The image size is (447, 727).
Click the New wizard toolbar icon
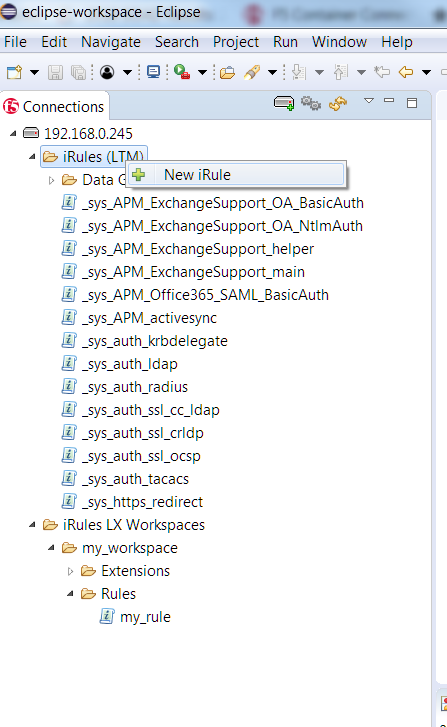click(14, 72)
